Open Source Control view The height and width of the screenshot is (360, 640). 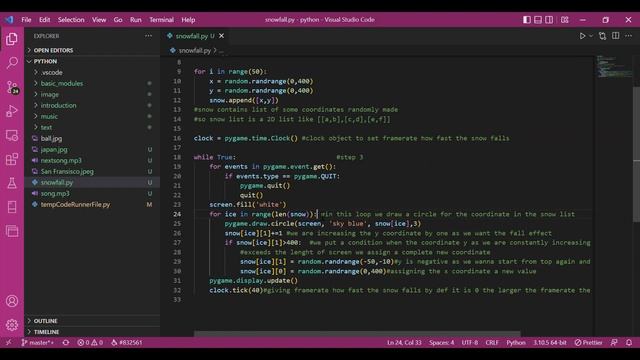(x=12, y=87)
